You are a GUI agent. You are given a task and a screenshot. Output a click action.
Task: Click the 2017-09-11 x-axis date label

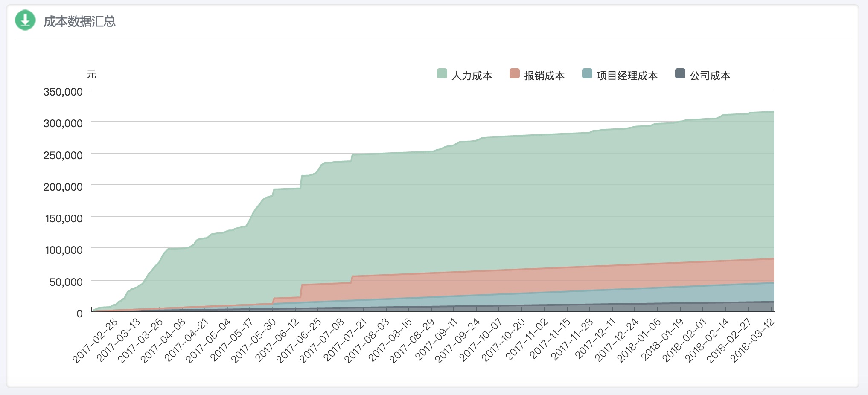437,340
